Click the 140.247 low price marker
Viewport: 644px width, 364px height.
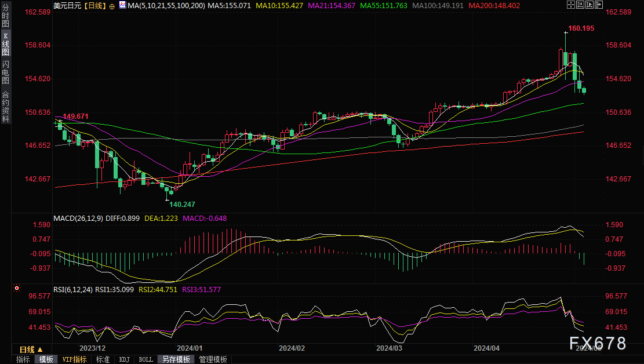coord(182,204)
